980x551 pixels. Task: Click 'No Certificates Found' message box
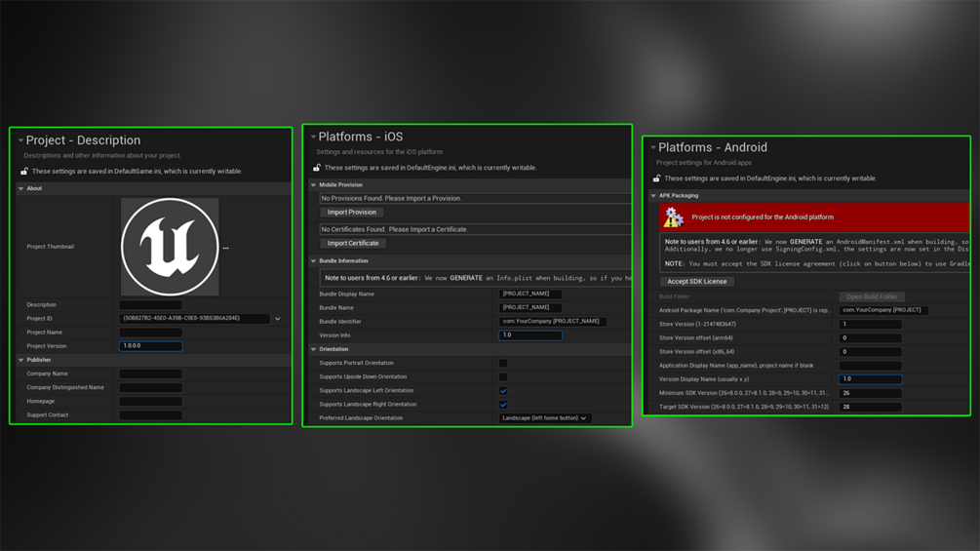475,230
